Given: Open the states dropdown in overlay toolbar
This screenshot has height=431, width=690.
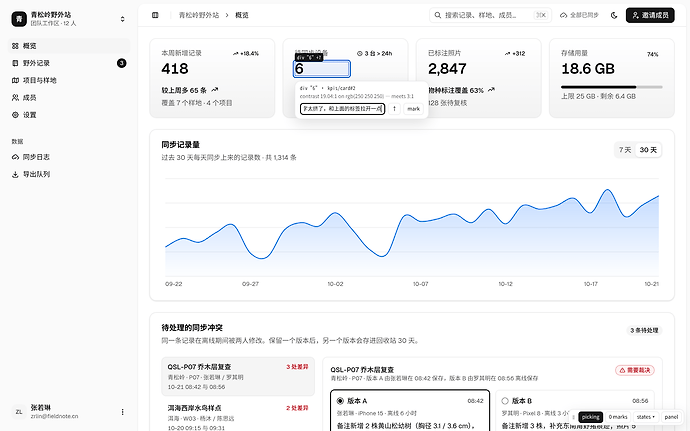Looking at the screenshot, I should coord(646,417).
